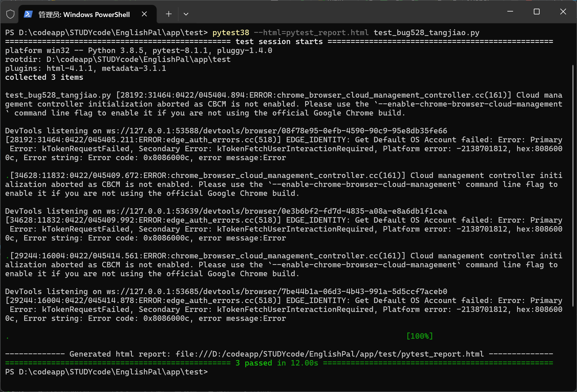Image resolution: width=577 pixels, height=392 pixels.
Task: Open the pytest_report.html file link
Action: coord(329,354)
